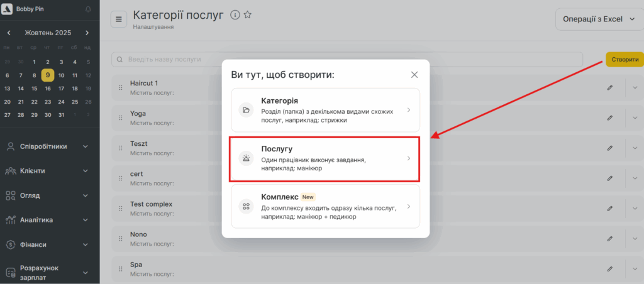Grab the drag handle icon beside Teszt

point(121,148)
